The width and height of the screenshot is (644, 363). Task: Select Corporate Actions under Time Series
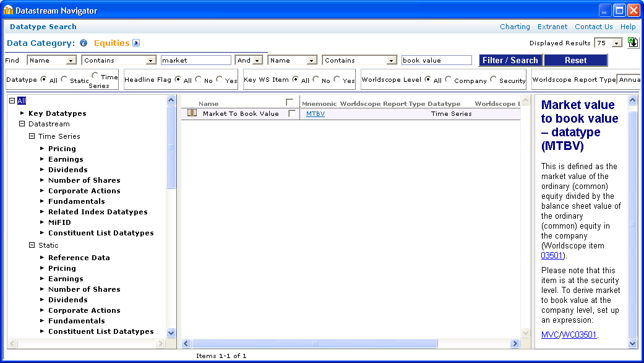coord(84,191)
